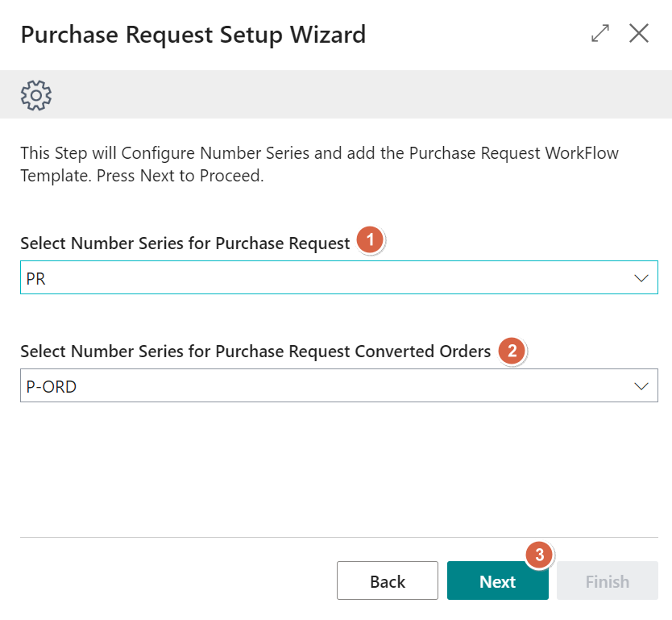Expand the wizard dialog to full screen

click(600, 33)
